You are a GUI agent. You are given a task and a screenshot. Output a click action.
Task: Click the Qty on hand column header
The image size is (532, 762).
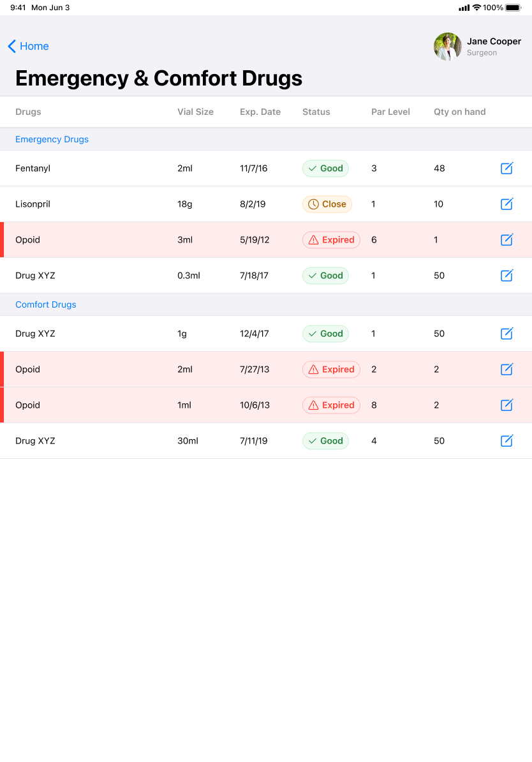click(459, 112)
